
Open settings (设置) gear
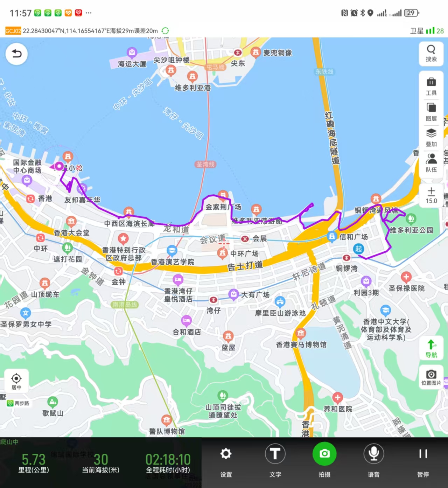click(x=226, y=459)
